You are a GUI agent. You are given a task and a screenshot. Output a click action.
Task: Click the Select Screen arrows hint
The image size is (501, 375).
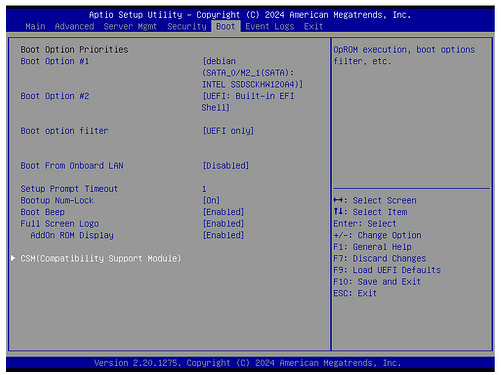[375, 200]
